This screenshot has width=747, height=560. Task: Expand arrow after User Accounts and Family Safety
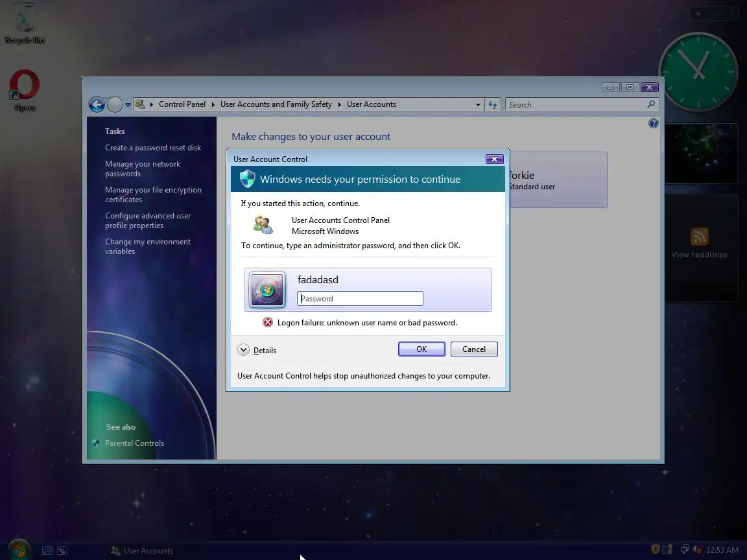pyautogui.click(x=340, y=104)
